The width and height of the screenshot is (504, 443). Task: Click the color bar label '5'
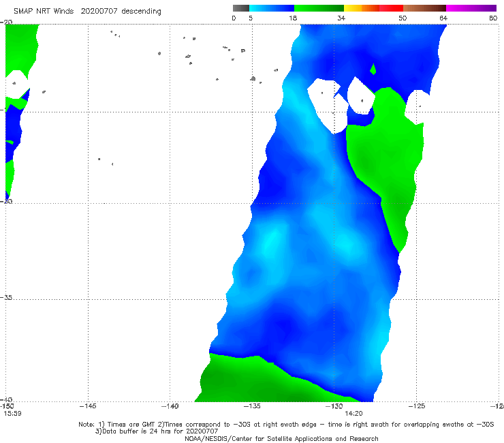(251, 18)
